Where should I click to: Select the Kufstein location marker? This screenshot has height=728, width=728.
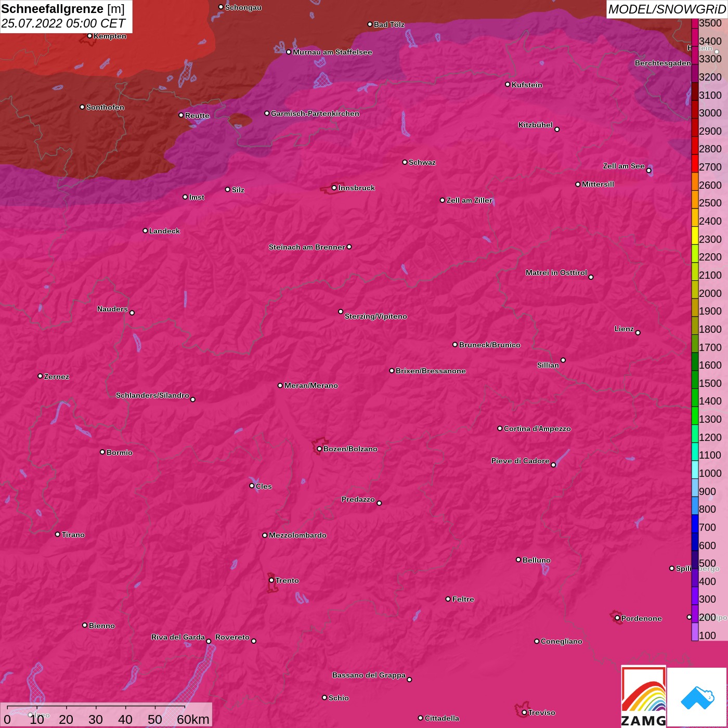click(x=508, y=84)
